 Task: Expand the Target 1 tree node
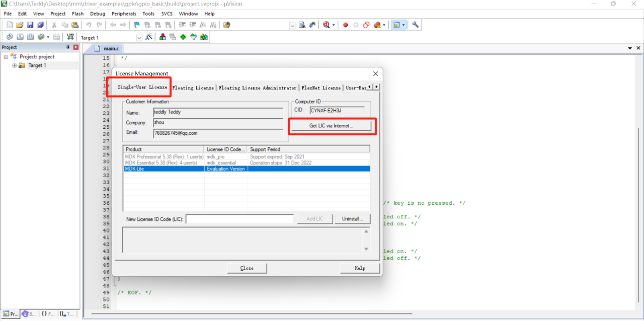click(15, 65)
